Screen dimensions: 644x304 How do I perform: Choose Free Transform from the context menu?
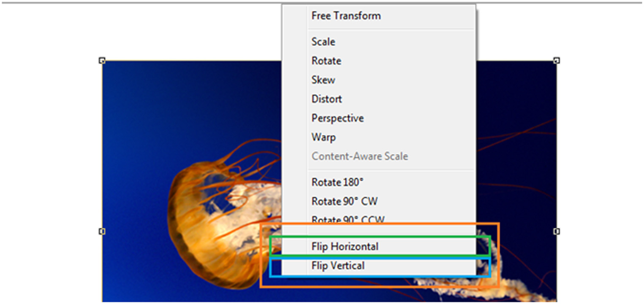click(x=346, y=16)
